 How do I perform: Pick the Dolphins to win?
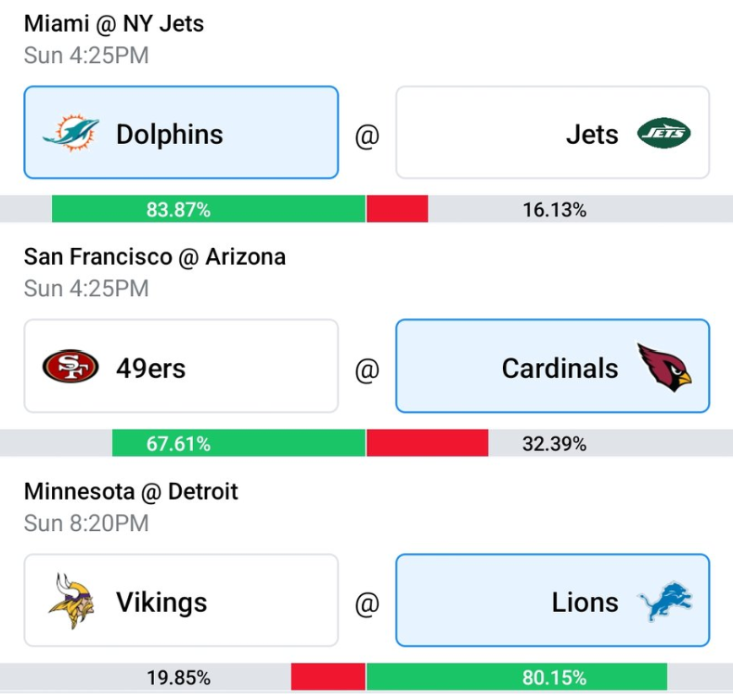(x=181, y=133)
